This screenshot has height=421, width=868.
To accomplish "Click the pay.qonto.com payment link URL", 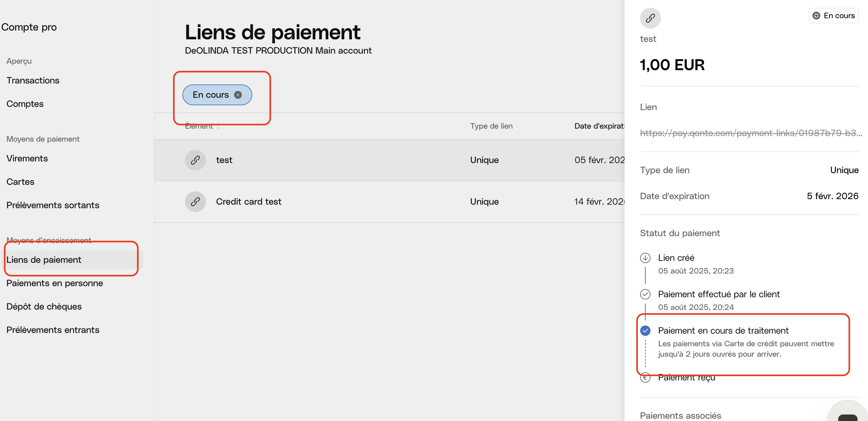I will tap(751, 133).
